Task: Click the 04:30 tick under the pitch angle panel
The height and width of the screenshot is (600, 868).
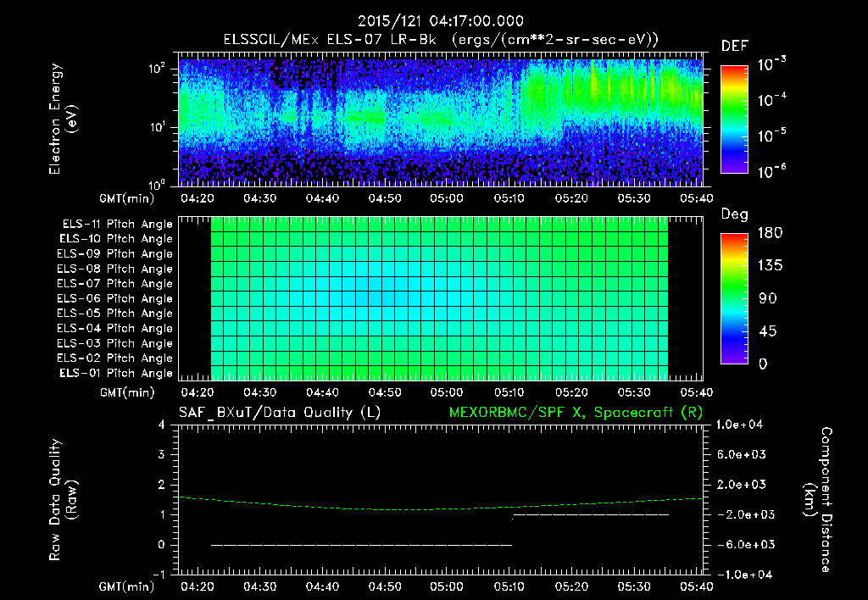Action: (259, 392)
